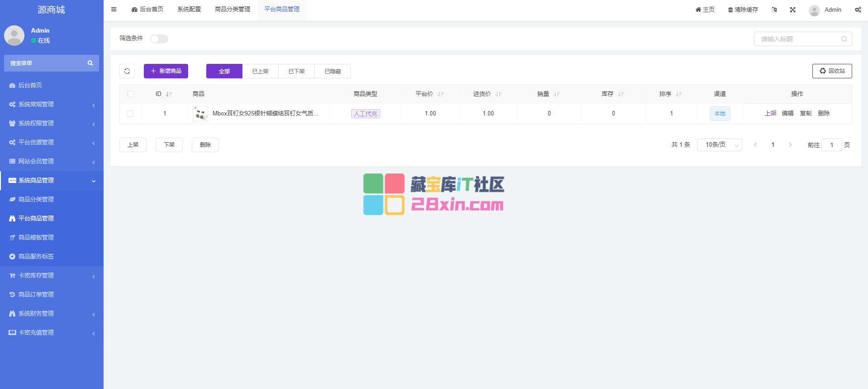This screenshot has width=868, height=389.
Task: Switch to 商品分类管理 top tab
Action: coord(232,10)
